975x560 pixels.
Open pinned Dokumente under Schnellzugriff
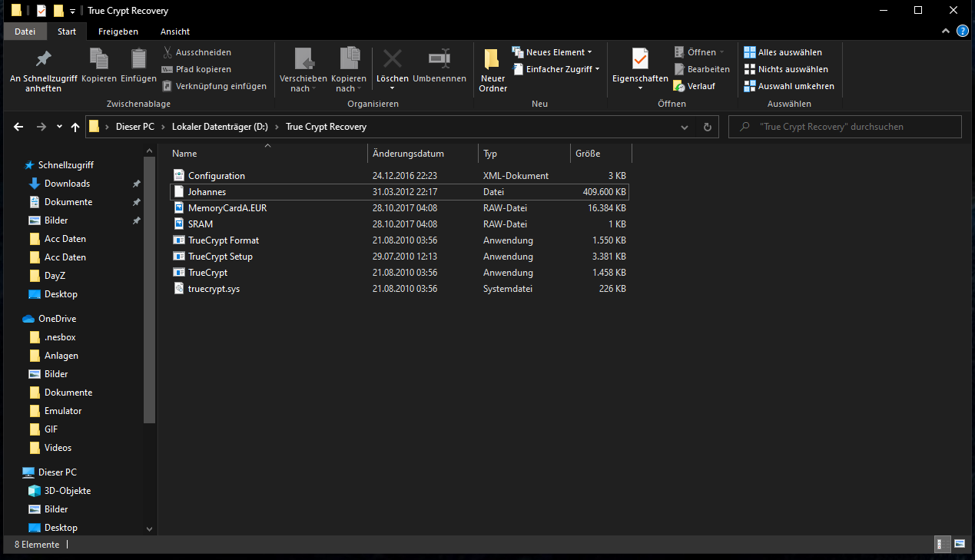(x=68, y=202)
